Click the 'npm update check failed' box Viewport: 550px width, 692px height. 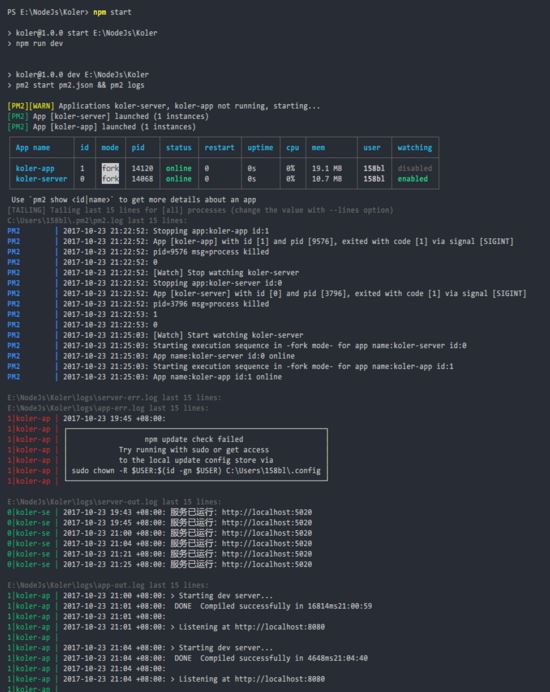196,455
